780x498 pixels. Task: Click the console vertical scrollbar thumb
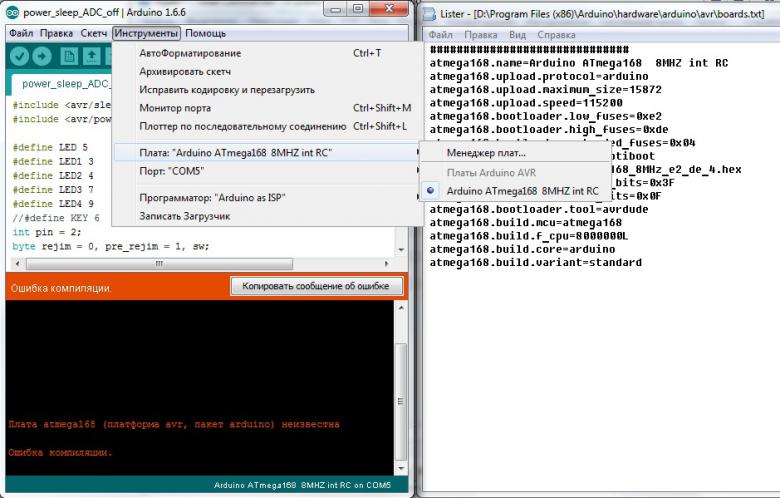coord(401,401)
